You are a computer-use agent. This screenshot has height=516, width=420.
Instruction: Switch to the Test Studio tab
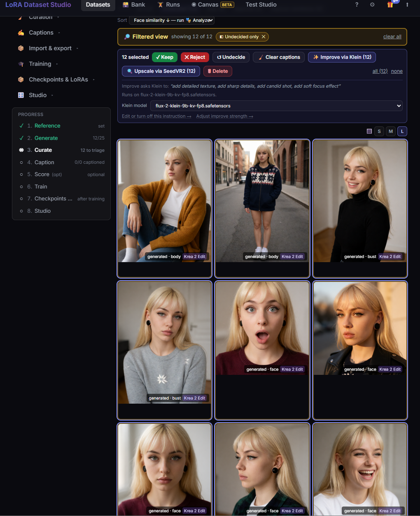pyautogui.click(x=261, y=5)
